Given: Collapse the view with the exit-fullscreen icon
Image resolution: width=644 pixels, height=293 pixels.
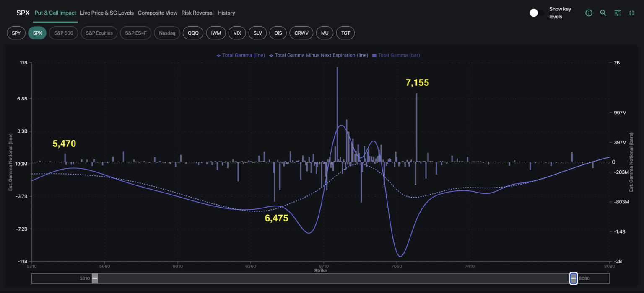Looking at the screenshot, I should click(x=631, y=13).
